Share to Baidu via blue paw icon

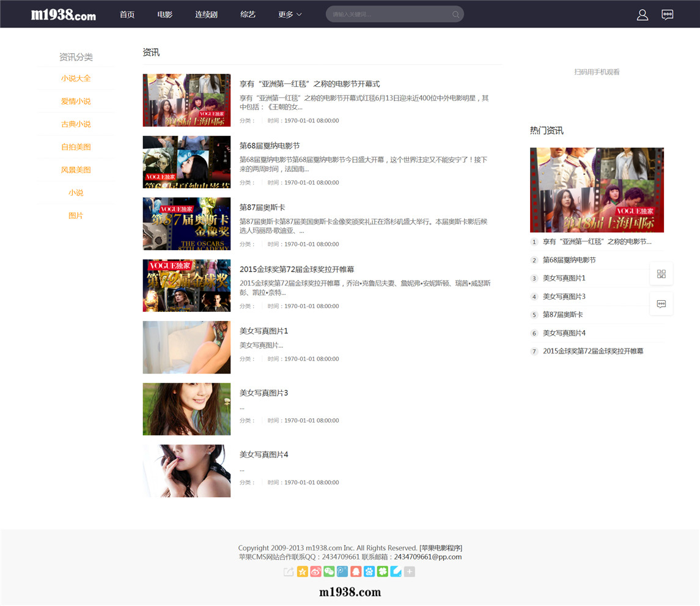point(369,572)
